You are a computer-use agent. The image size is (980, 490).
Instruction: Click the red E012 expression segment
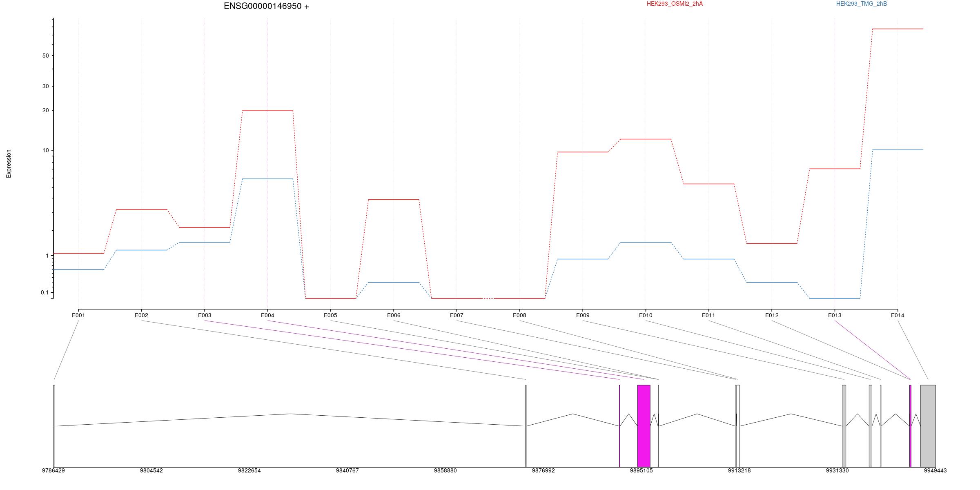(772, 243)
